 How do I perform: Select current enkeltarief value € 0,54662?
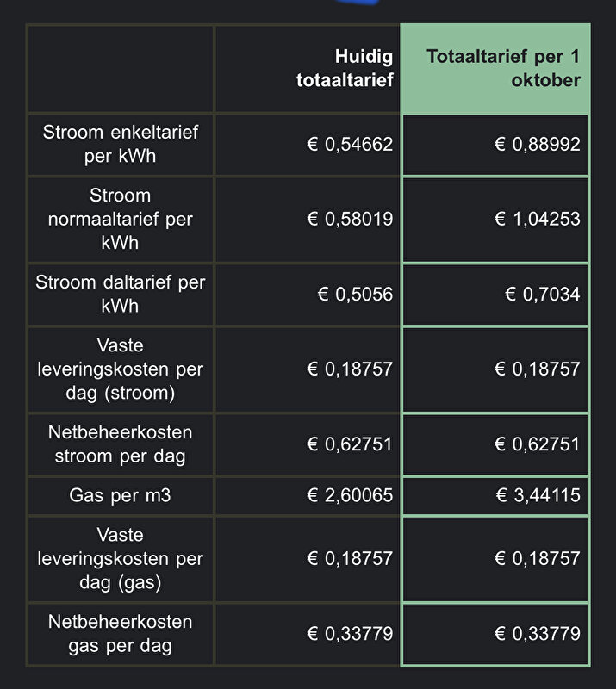(x=350, y=144)
